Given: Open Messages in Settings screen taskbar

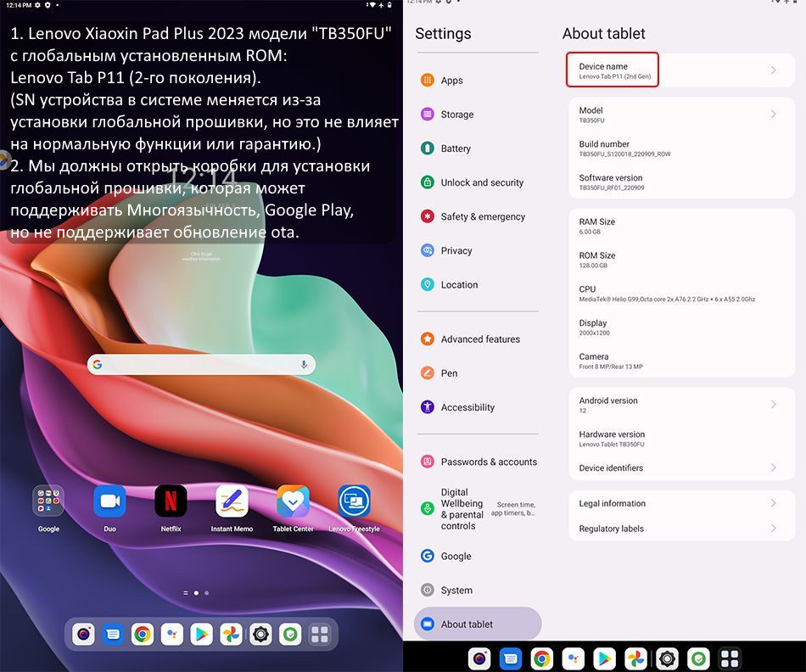Looking at the screenshot, I should (511, 658).
